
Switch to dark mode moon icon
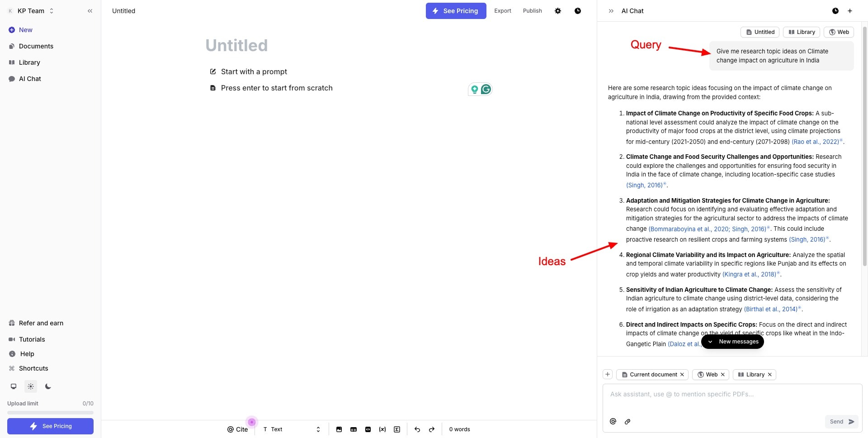coord(48,386)
